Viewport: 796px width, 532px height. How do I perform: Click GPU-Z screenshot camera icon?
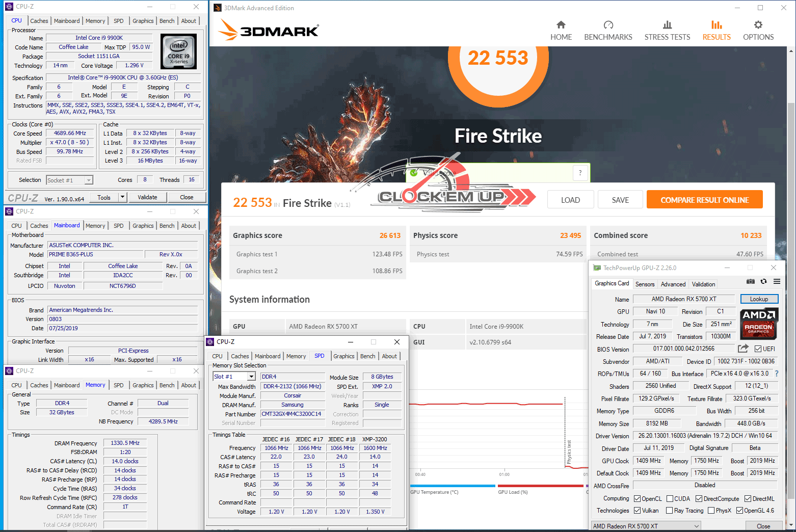coord(750,281)
